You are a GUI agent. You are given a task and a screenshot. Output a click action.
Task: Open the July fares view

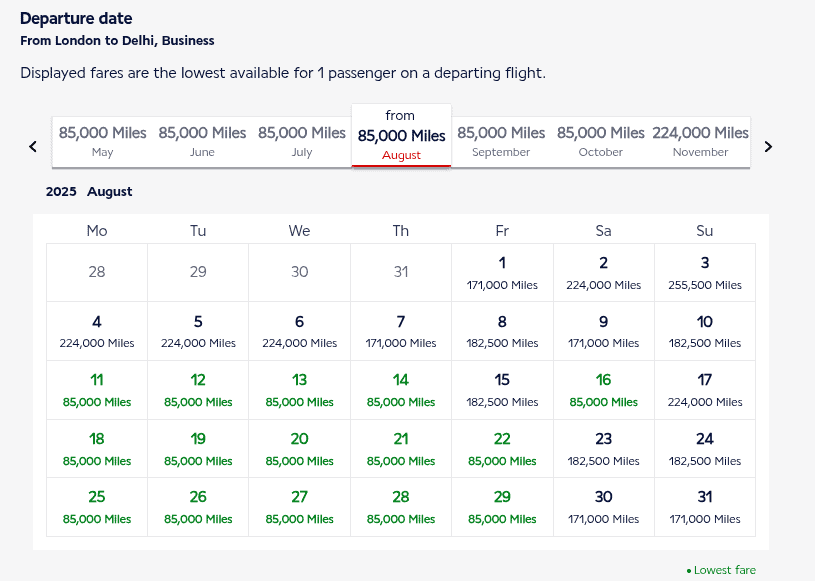pyautogui.click(x=301, y=141)
